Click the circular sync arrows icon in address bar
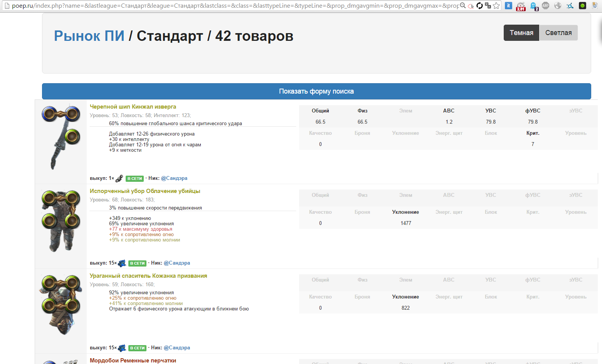 click(x=479, y=5)
